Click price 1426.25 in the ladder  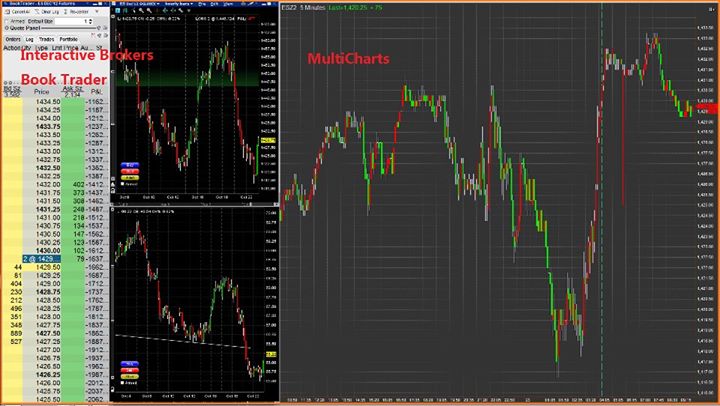48,374
